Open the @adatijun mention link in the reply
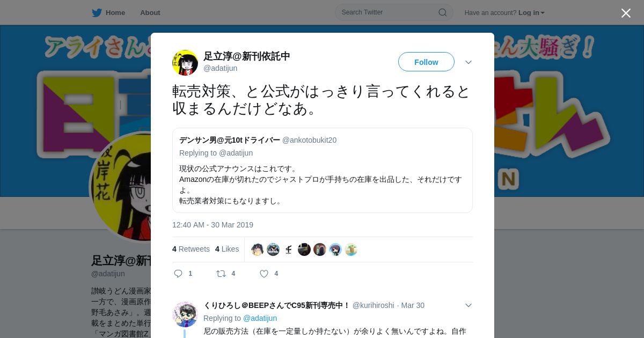This screenshot has height=338, width=644. pyautogui.click(x=260, y=318)
